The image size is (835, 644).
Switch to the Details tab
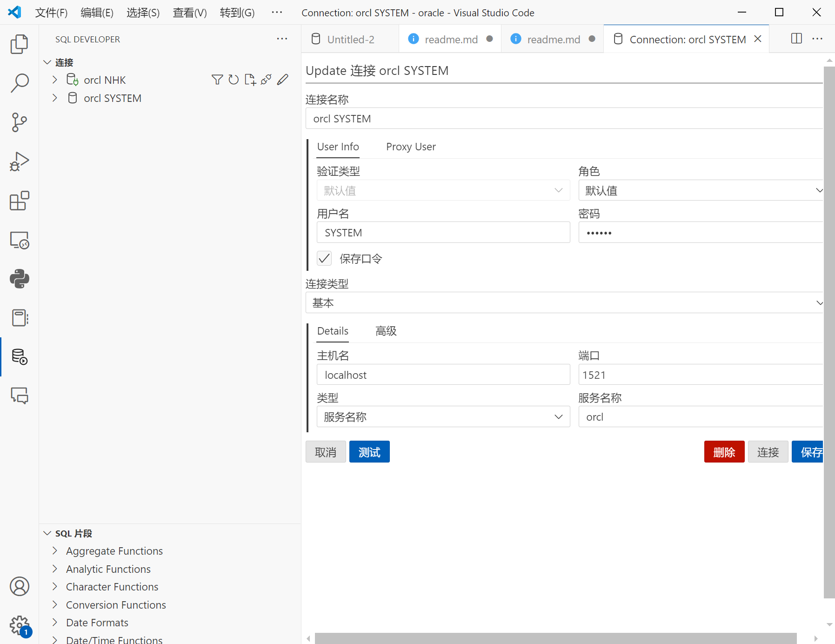point(333,331)
